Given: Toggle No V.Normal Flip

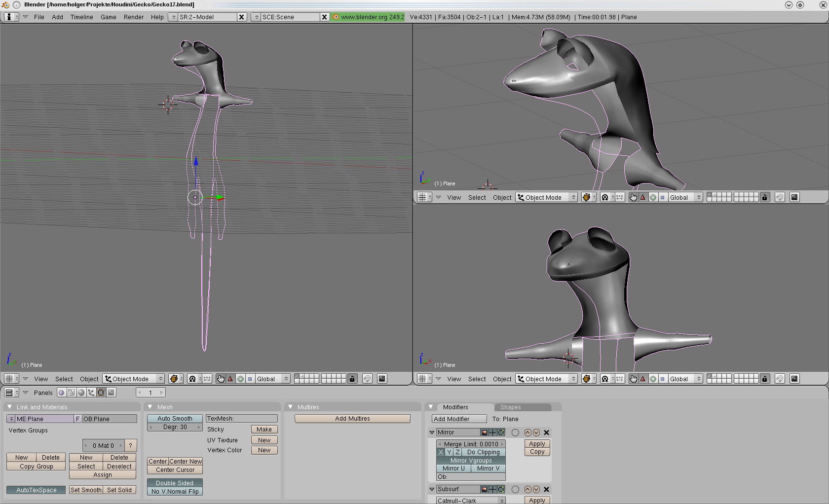Looking at the screenshot, I should tap(175, 492).
